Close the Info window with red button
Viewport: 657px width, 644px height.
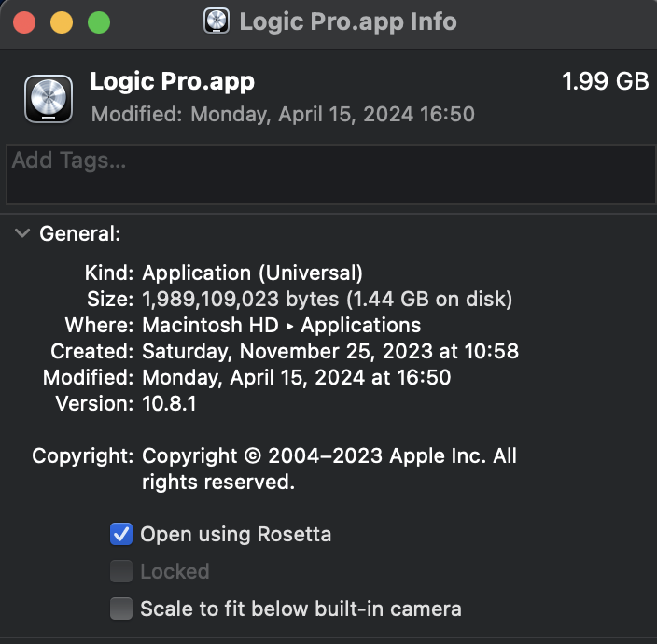[x=24, y=22]
